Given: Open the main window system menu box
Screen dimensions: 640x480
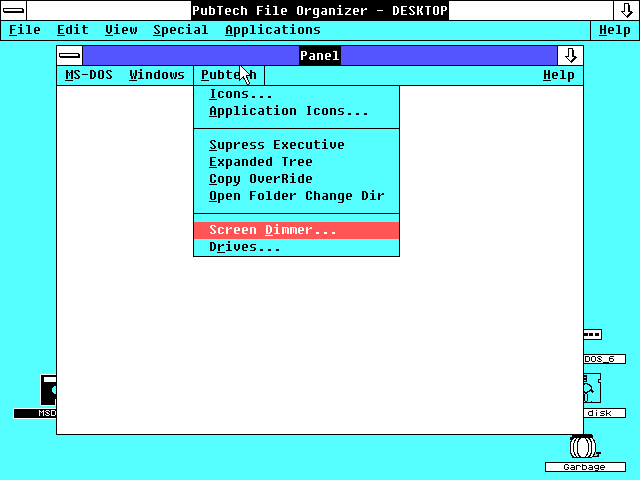Looking at the screenshot, I should (x=13, y=10).
